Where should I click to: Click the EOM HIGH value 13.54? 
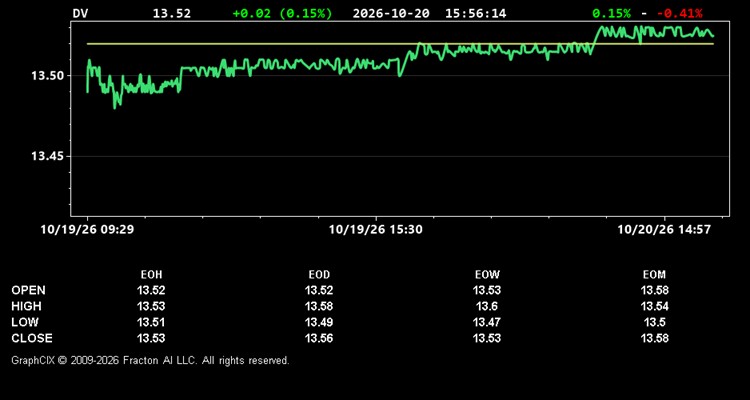pos(654,306)
